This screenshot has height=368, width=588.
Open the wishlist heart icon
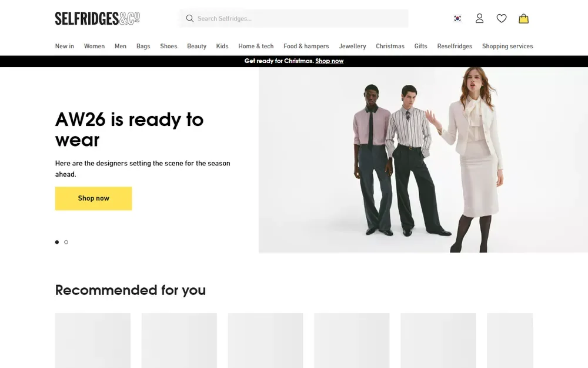tap(502, 18)
